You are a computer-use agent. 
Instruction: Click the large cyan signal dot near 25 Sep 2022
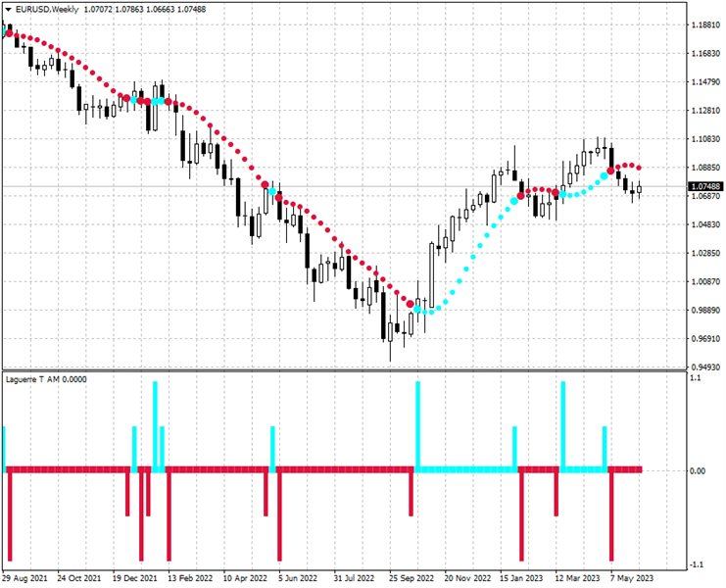(x=417, y=309)
